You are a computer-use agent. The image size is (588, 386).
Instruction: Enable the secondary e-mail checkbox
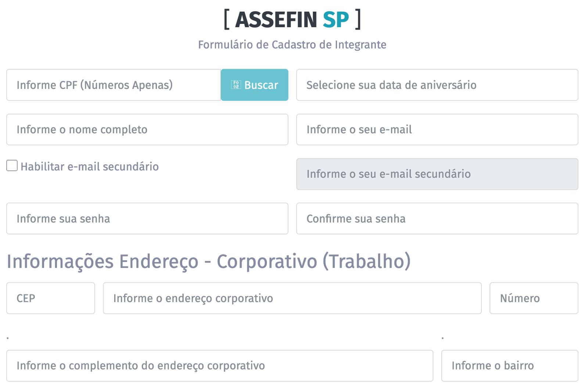12,166
